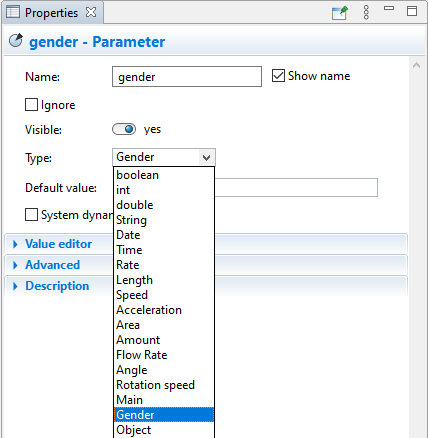Image resolution: width=428 pixels, height=438 pixels.
Task: Pick Date from the type list
Action: pyautogui.click(x=164, y=235)
